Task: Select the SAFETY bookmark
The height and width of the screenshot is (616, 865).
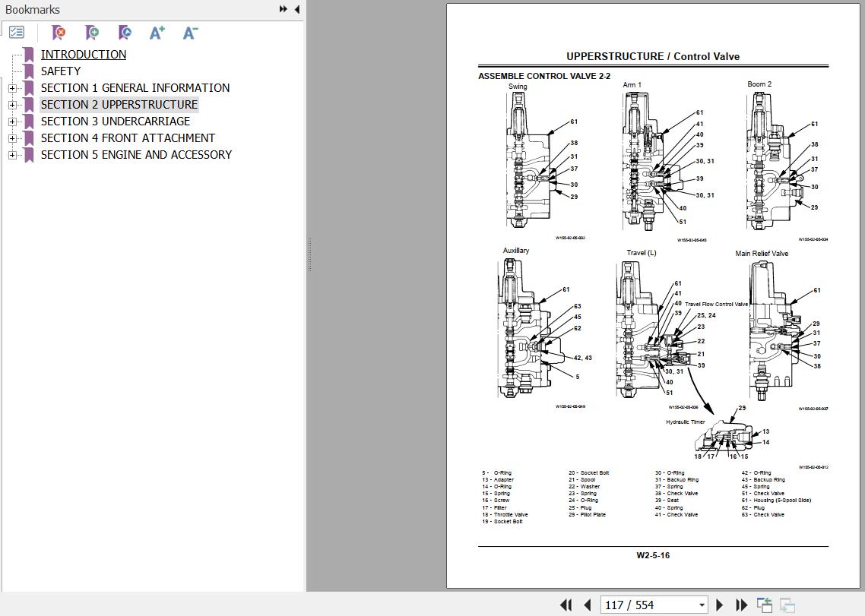Action: coord(61,71)
